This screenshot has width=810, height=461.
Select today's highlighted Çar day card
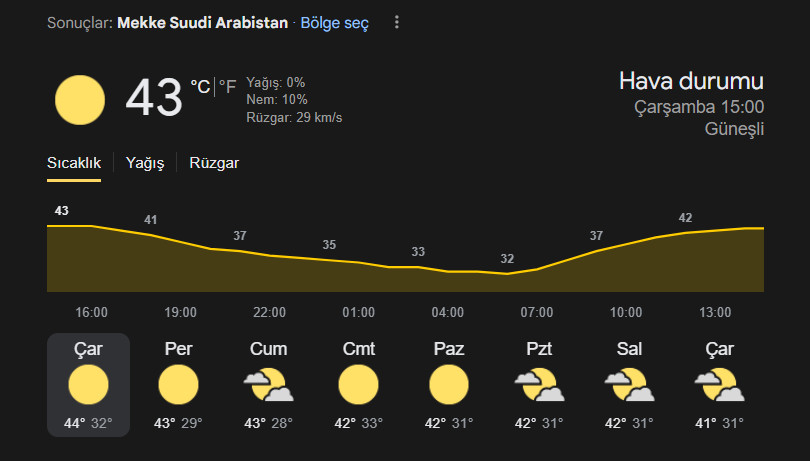[88, 385]
